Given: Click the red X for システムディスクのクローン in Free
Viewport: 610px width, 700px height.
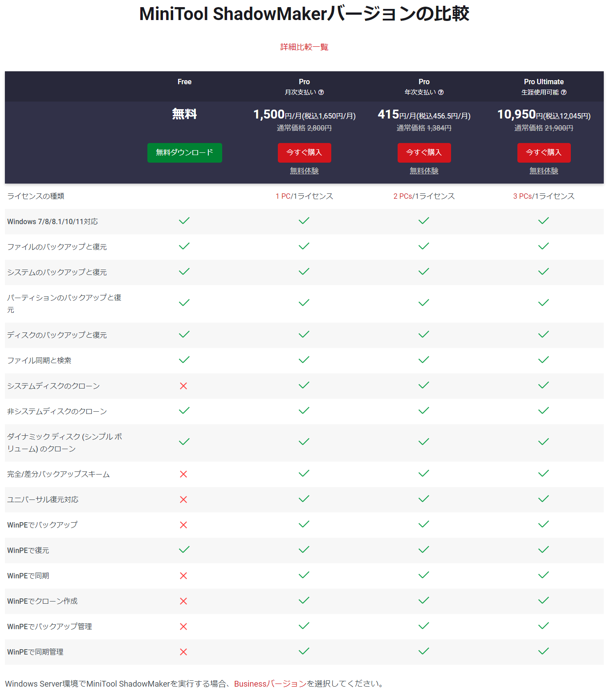Looking at the screenshot, I should pyautogui.click(x=183, y=386).
